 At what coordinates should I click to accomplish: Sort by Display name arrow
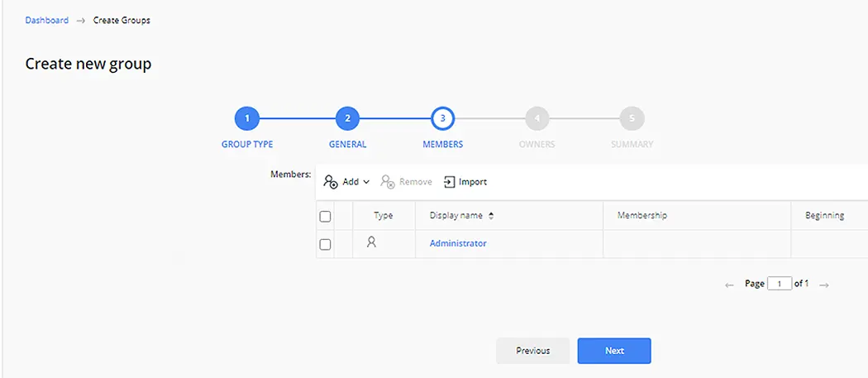[x=491, y=216]
